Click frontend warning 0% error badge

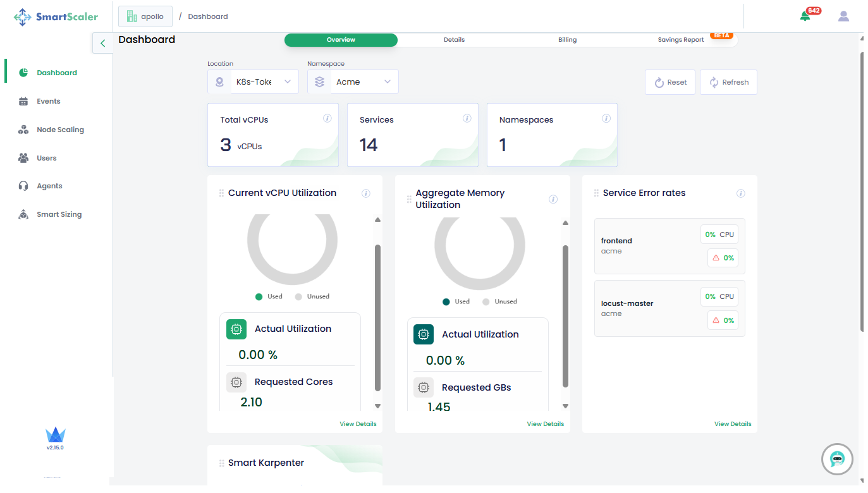pyautogui.click(x=723, y=258)
